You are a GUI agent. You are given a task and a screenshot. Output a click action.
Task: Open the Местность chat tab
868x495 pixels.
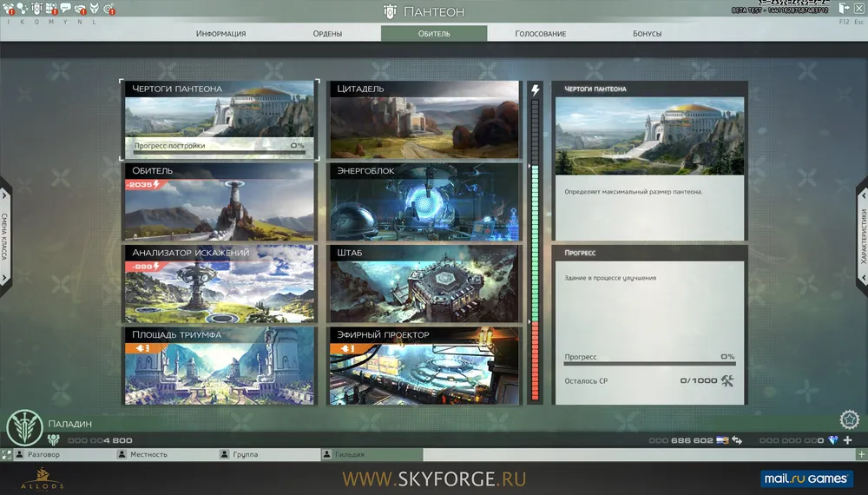[x=166, y=454]
